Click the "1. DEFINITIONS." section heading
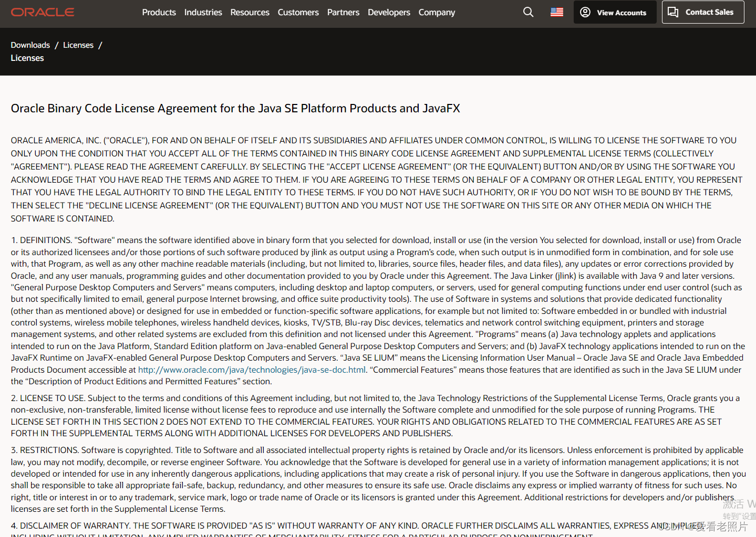The image size is (756, 537). coord(42,240)
